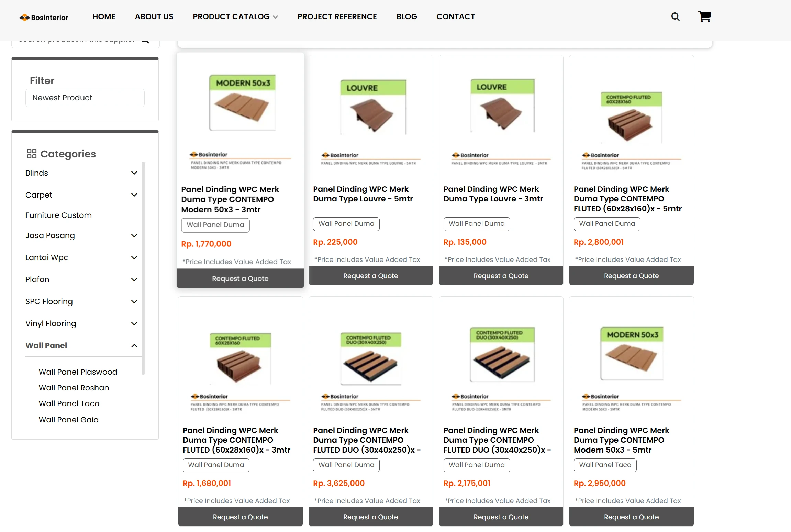Click the price Rp. 225,000
Image resolution: width=791 pixels, height=532 pixels.
point(335,242)
